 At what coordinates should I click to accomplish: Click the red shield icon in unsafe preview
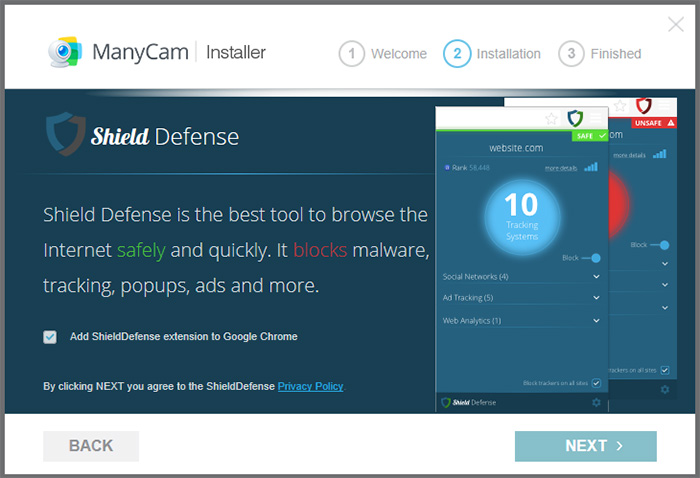point(644,106)
